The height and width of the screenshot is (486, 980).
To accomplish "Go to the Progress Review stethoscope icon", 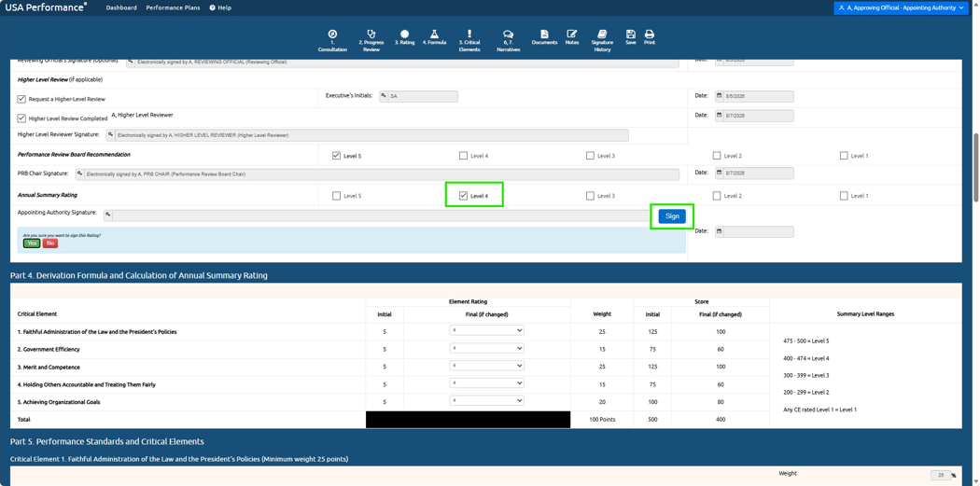I will (371, 34).
